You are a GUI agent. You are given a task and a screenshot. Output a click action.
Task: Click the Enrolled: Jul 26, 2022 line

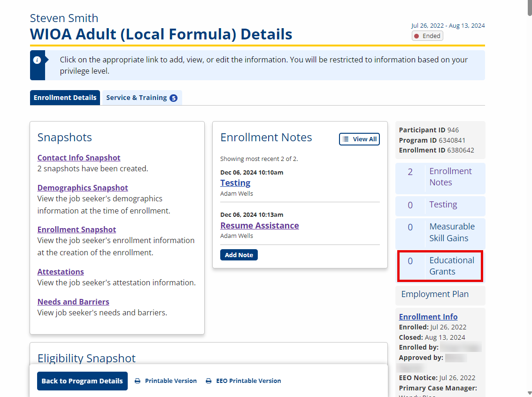pos(432,327)
